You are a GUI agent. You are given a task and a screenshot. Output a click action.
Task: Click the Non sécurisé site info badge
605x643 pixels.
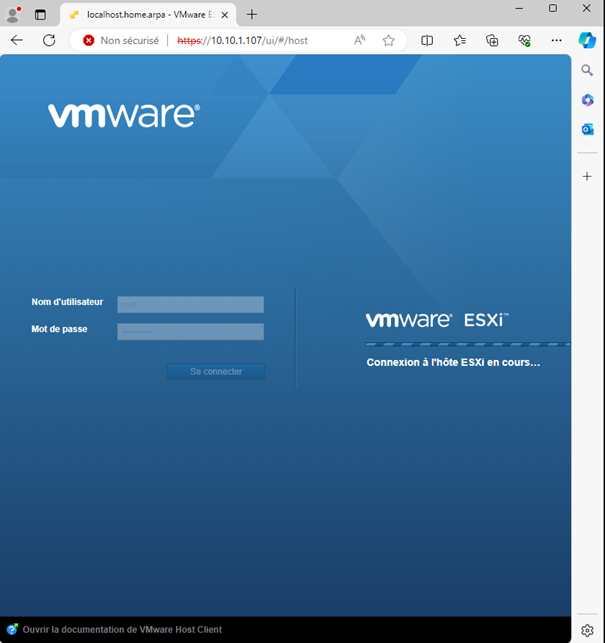coord(120,40)
